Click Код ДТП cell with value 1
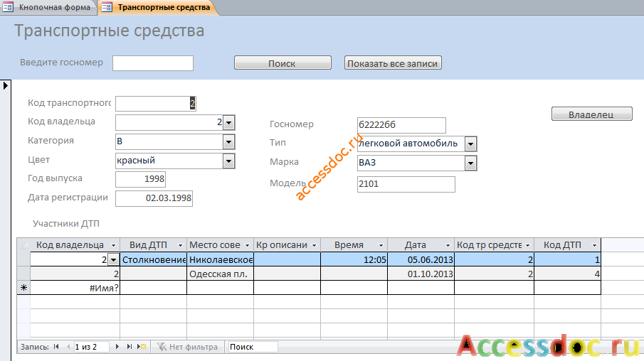 [x=568, y=259]
